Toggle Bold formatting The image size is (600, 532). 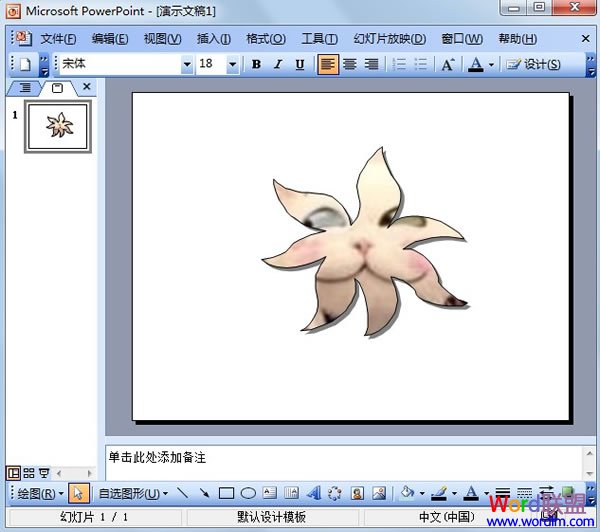(x=256, y=64)
